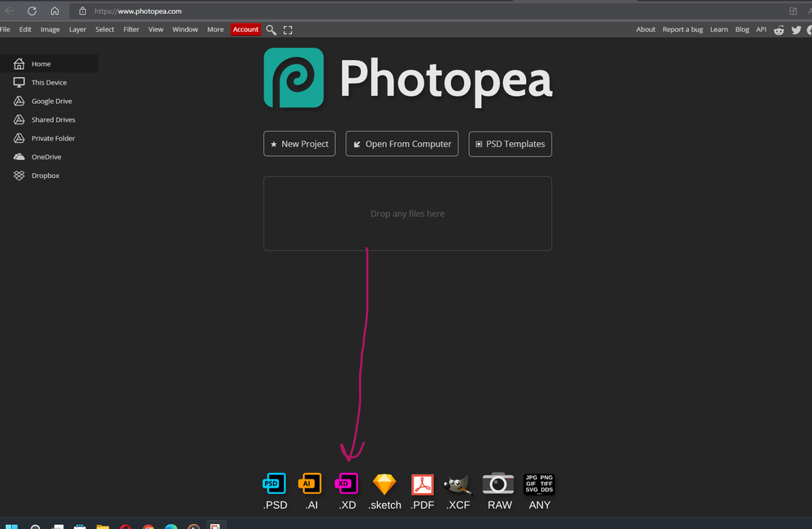Open the Filter menu
Screen dimensions: 812x529
click(132, 29)
